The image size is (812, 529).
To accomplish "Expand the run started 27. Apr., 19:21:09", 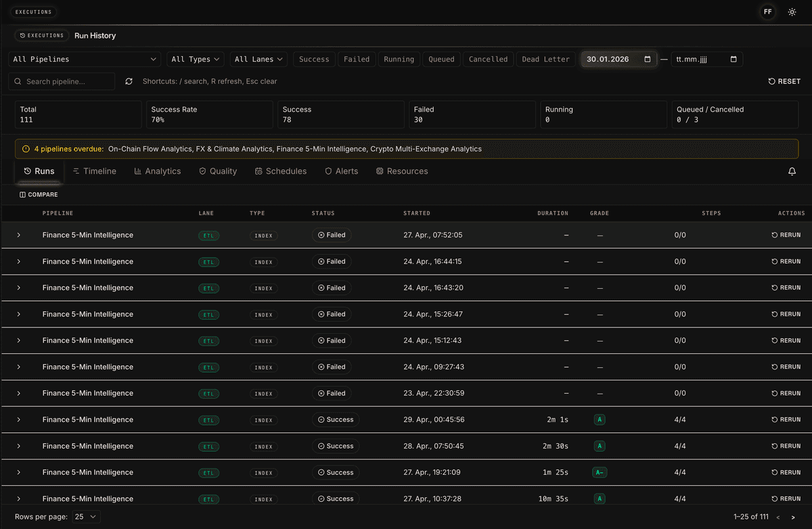I will click(19, 473).
